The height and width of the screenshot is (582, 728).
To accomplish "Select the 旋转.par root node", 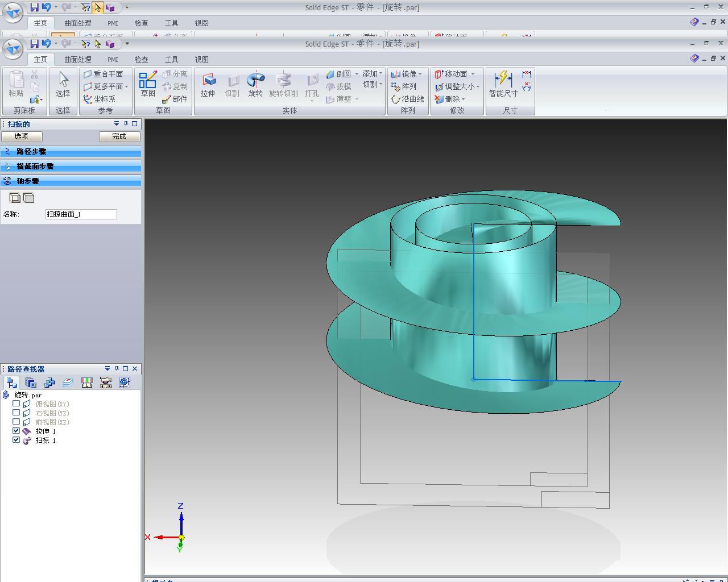I will (28, 394).
